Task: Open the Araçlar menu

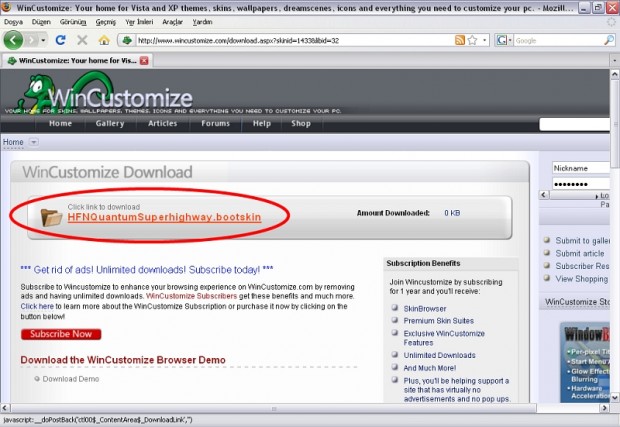Action: (x=172, y=22)
